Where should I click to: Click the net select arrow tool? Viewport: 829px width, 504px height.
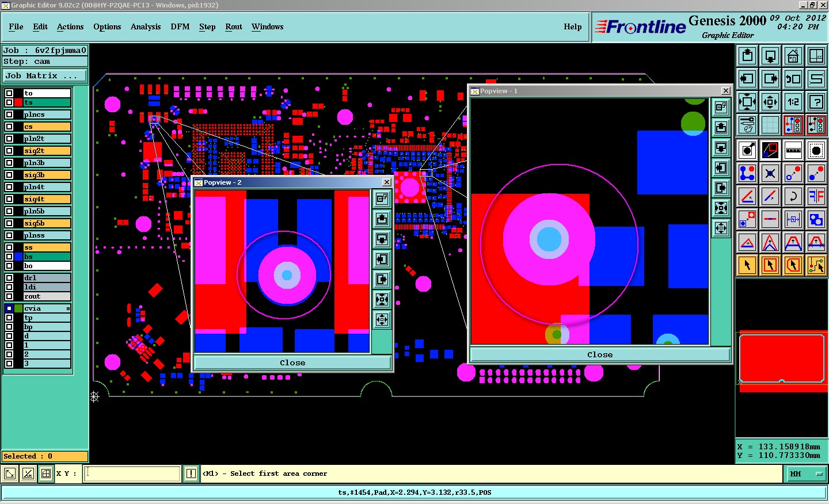coord(816,265)
